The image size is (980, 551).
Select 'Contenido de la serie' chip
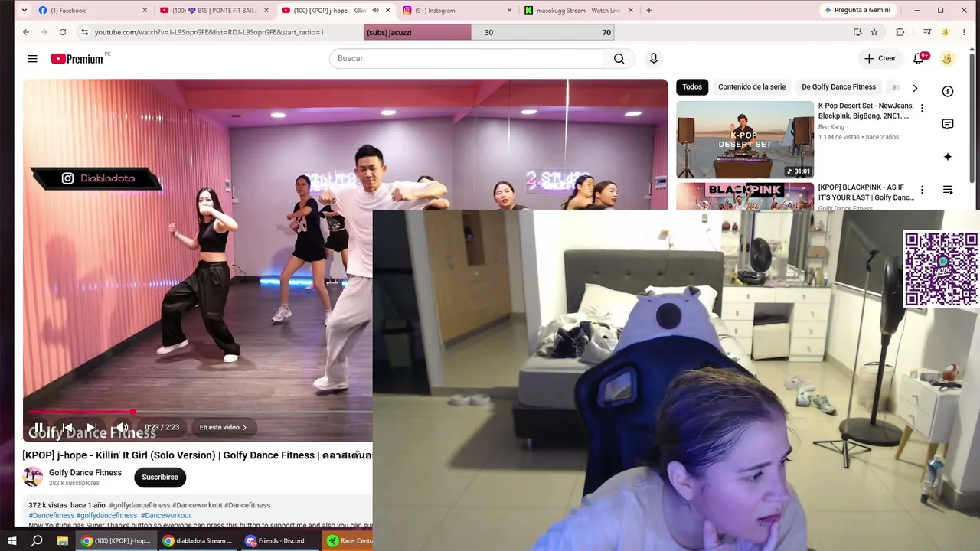pos(752,87)
